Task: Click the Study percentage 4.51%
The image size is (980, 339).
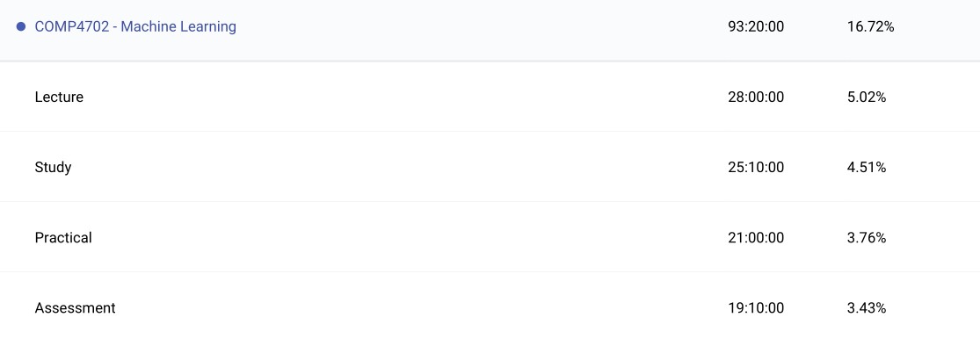Action: pyautogui.click(x=867, y=168)
